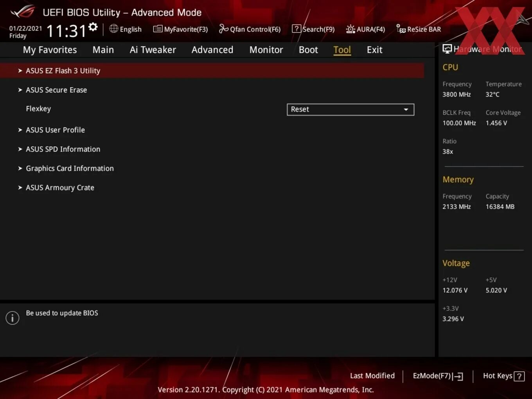Image resolution: width=532 pixels, height=399 pixels.
Task: Click Last Modified
Action: 372,376
